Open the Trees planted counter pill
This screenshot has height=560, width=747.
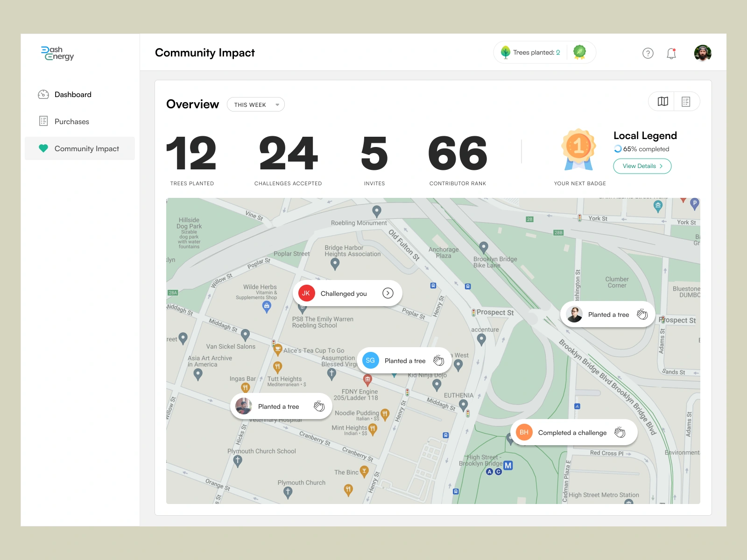pos(544,52)
